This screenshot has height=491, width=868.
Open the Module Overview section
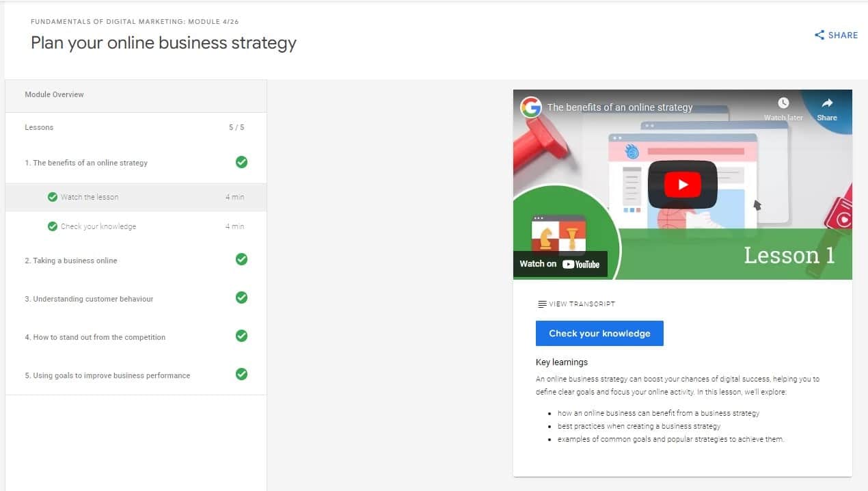tap(54, 94)
